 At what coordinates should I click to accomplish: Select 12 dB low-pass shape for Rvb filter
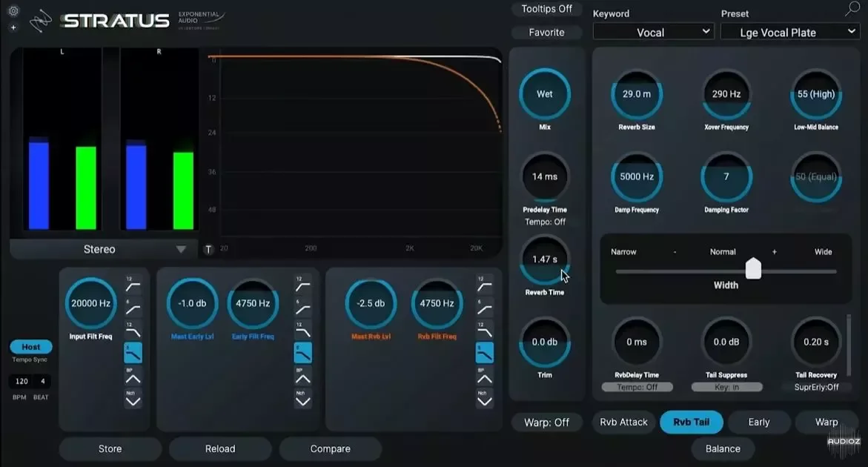coord(484,331)
